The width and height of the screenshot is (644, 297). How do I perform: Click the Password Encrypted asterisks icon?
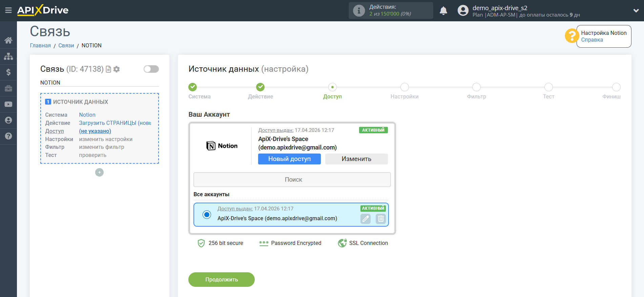(x=264, y=243)
